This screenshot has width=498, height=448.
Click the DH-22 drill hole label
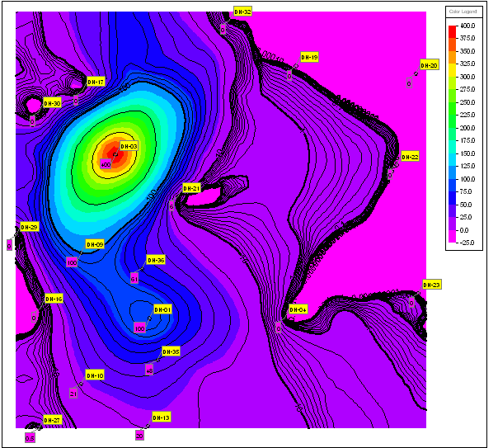[x=410, y=156]
